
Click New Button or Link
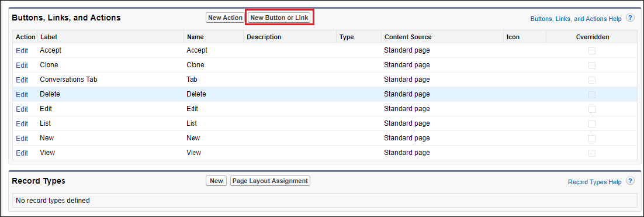[x=280, y=18]
